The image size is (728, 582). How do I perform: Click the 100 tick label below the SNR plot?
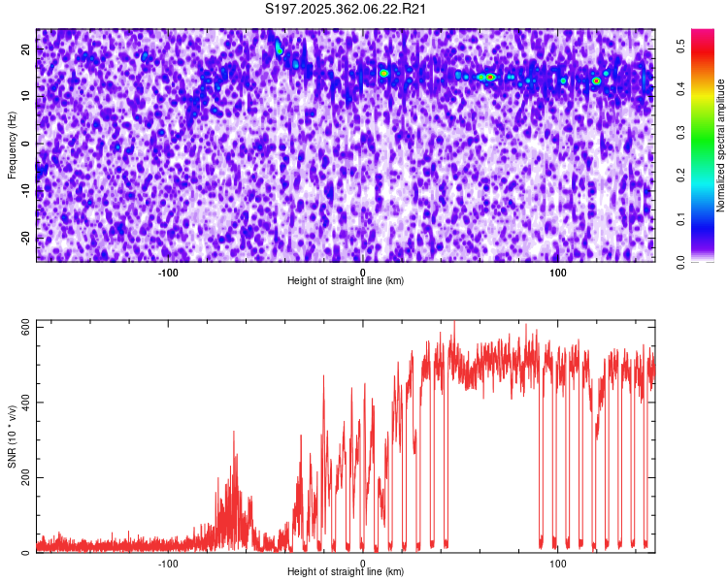[x=558, y=563]
